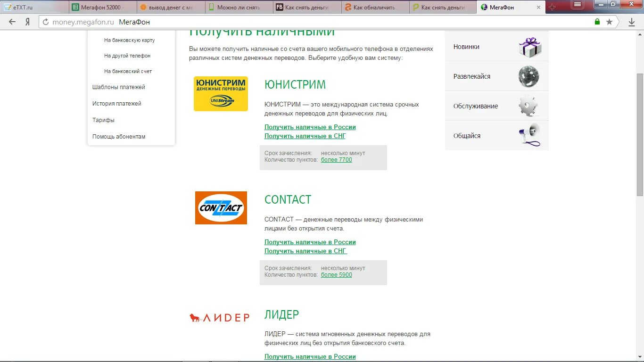Click ЮНИСТРИМ "несколько минут" value
The image size is (644, 362).
pyautogui.click(x=343, y=153)
